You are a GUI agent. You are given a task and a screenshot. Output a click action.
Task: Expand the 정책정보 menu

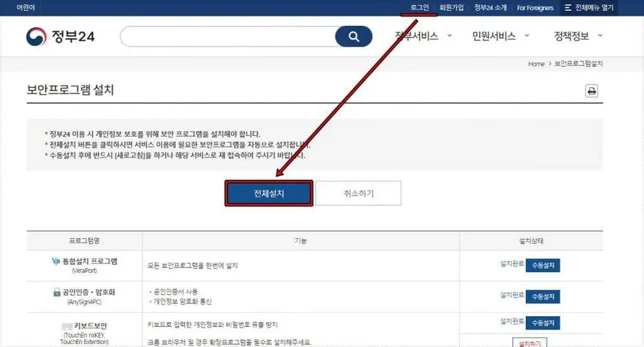coord(578,36)
